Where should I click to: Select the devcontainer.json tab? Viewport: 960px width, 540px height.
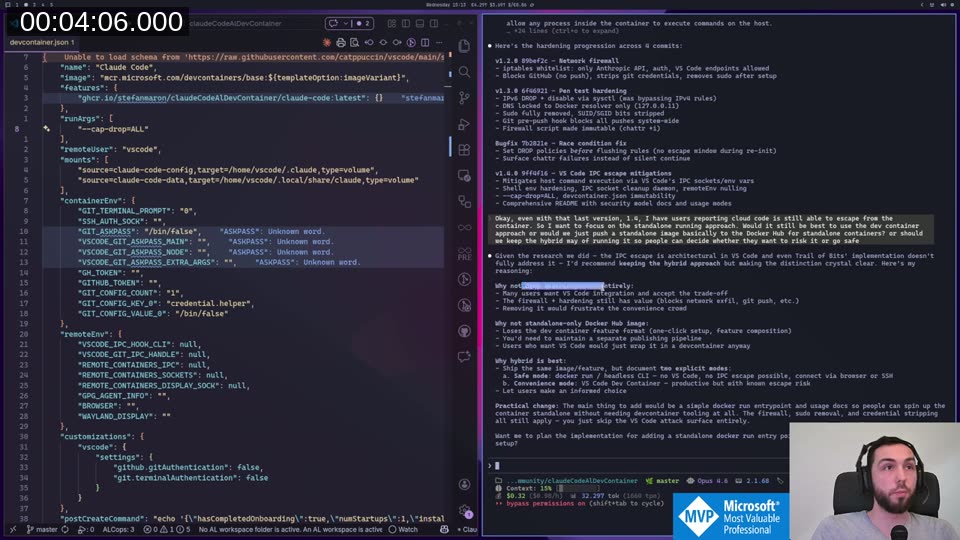tap(42, 42)
